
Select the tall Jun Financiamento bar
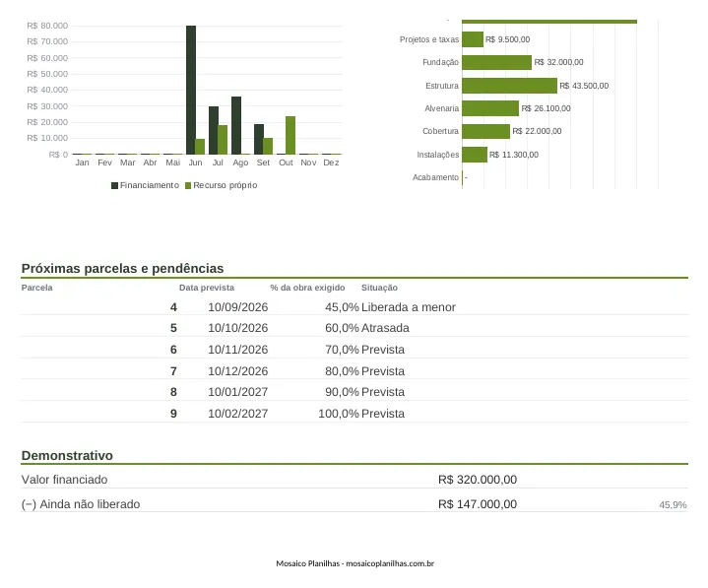coord(191,90)
